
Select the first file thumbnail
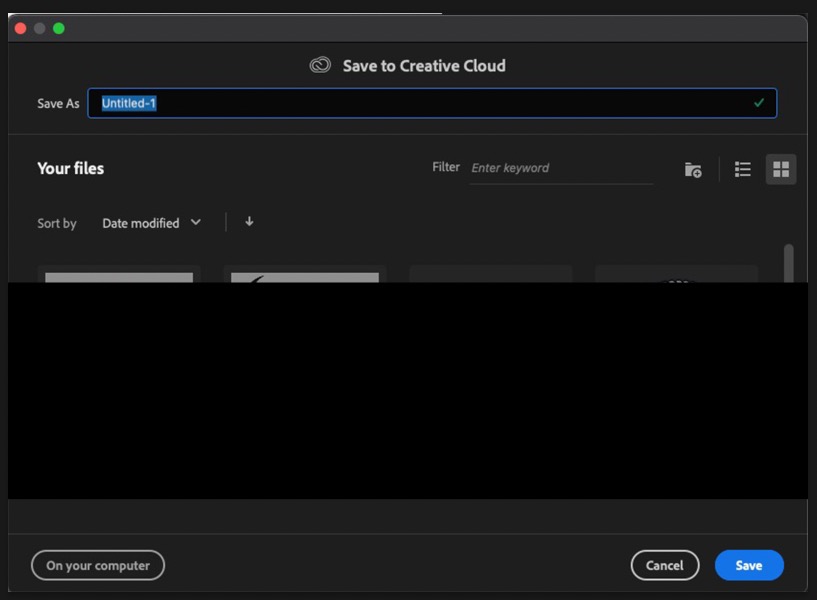coord(117,273)
